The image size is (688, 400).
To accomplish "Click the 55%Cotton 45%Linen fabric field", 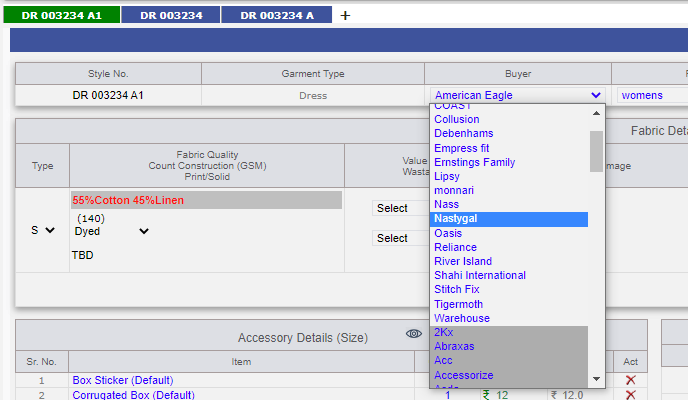I will (x=206, y=200).
